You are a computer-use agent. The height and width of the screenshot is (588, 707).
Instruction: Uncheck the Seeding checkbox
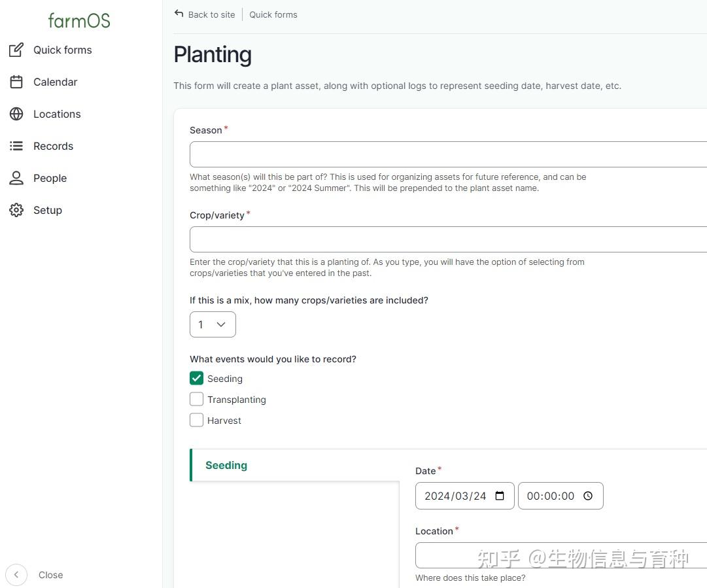tap(197, 378)
